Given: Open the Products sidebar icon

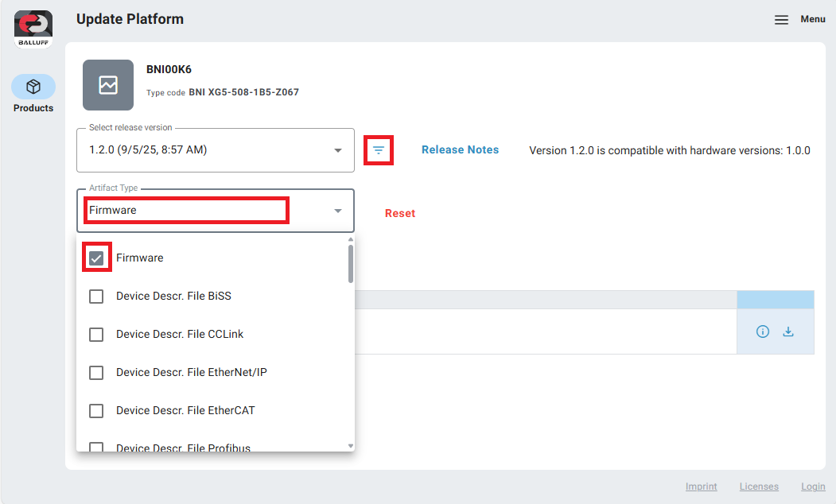Looking at the screenshot, I should (33, 87).
